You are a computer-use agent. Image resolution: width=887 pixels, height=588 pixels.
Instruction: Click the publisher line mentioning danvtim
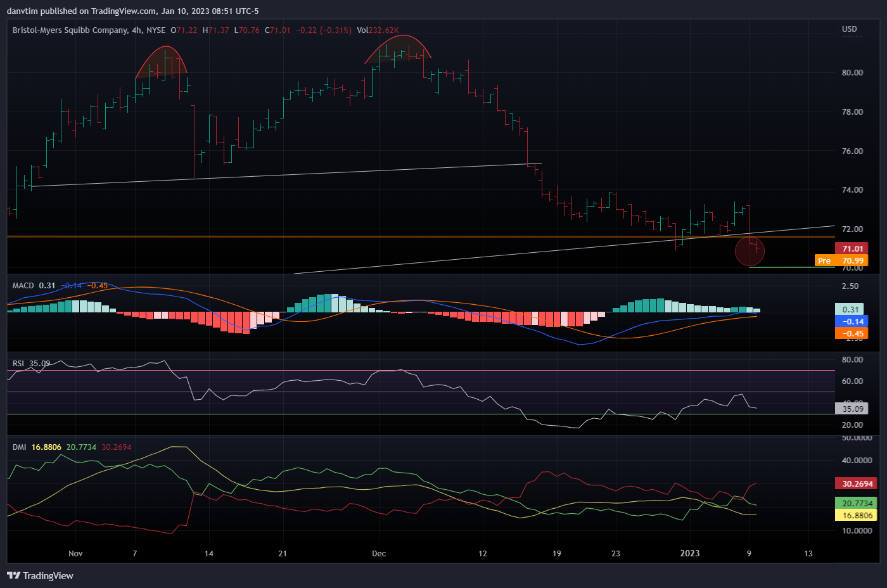[x=132, y=11]
